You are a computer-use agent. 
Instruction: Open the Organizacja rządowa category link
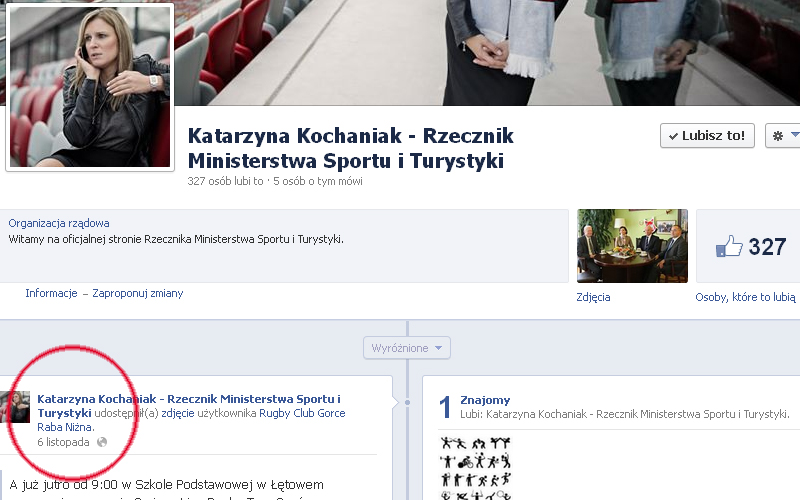[x=59, y=223]
